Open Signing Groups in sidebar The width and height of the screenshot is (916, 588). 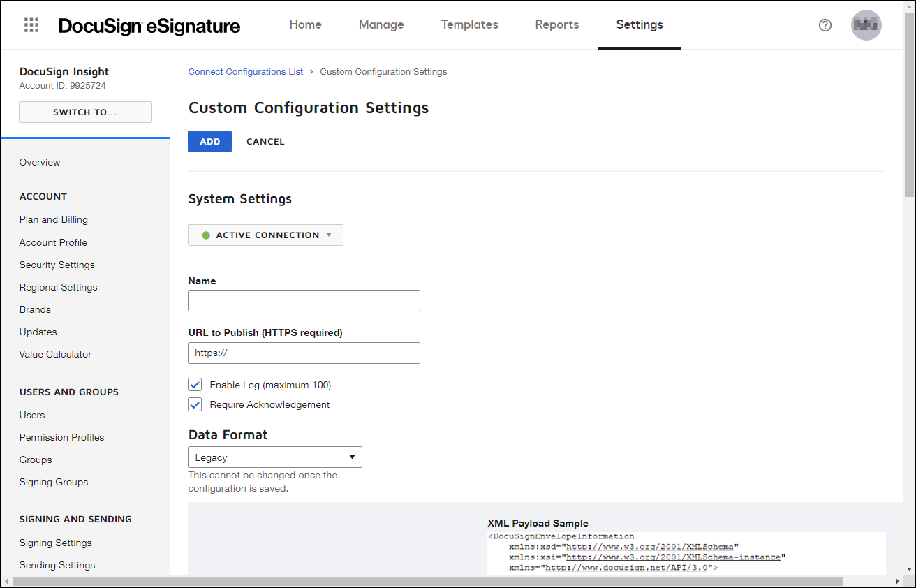pos(54,482)
